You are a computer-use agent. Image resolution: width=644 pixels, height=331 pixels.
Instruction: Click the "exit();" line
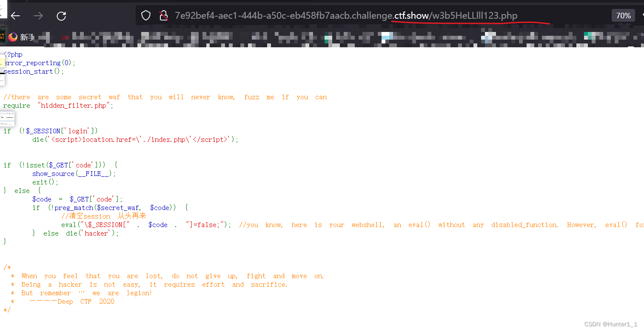46,182
